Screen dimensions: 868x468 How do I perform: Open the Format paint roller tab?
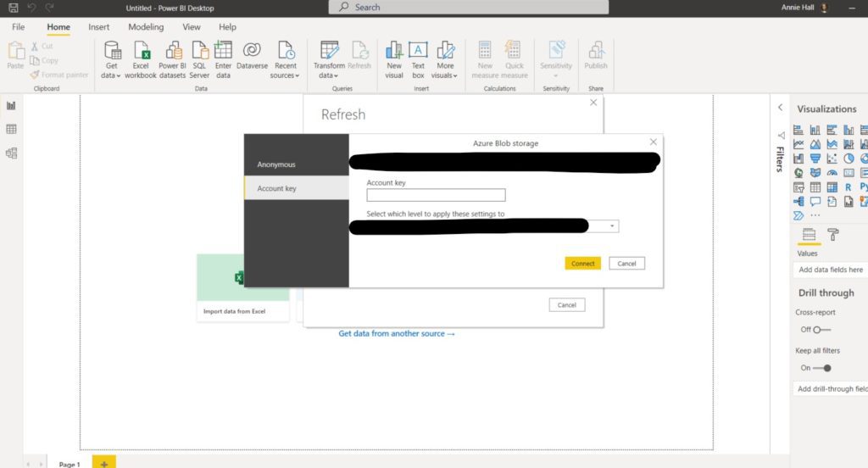833,234
